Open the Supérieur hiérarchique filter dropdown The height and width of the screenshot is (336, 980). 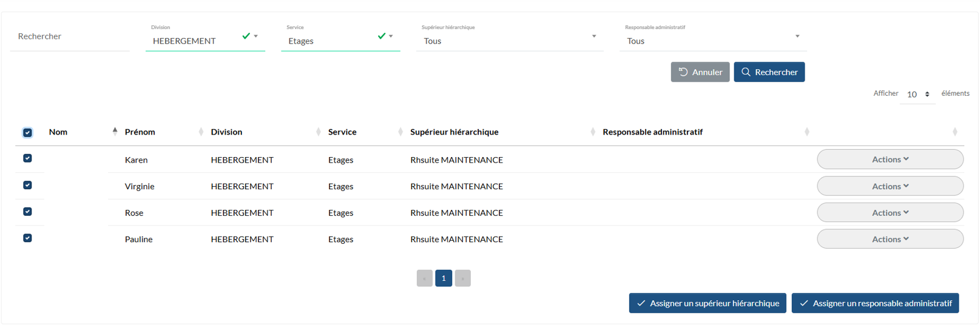(510, 40)
